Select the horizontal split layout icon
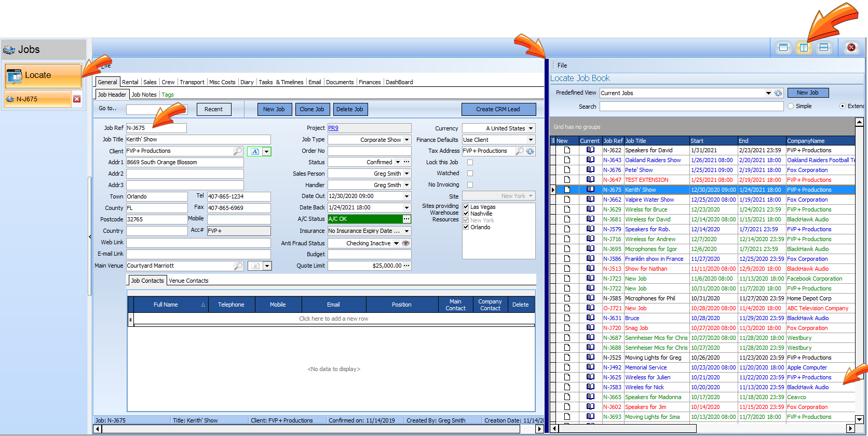This screenshot has height=436, width=868. (x=823, y=48)
